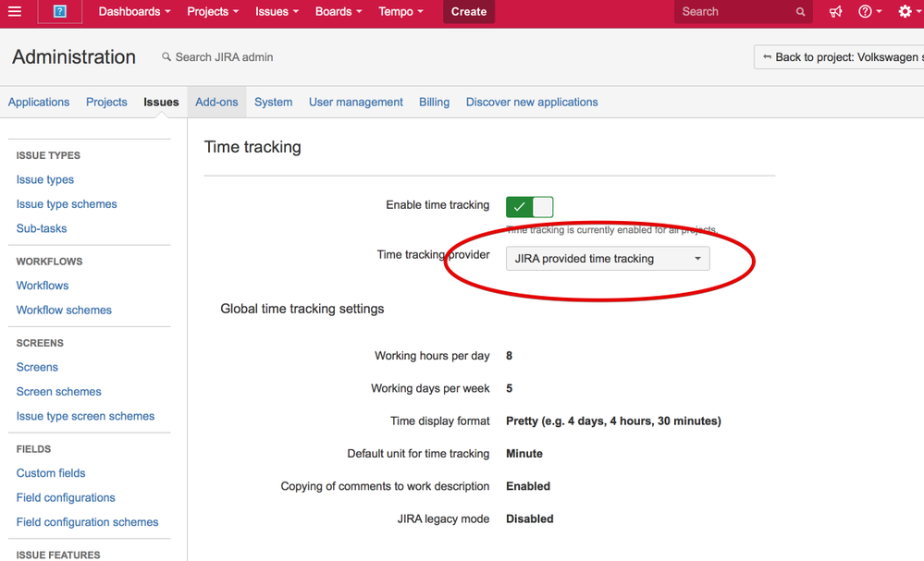Open Workflow schemes link
Image resolution: width=924 pixels, height=561 pixels.
coord(64,310)
